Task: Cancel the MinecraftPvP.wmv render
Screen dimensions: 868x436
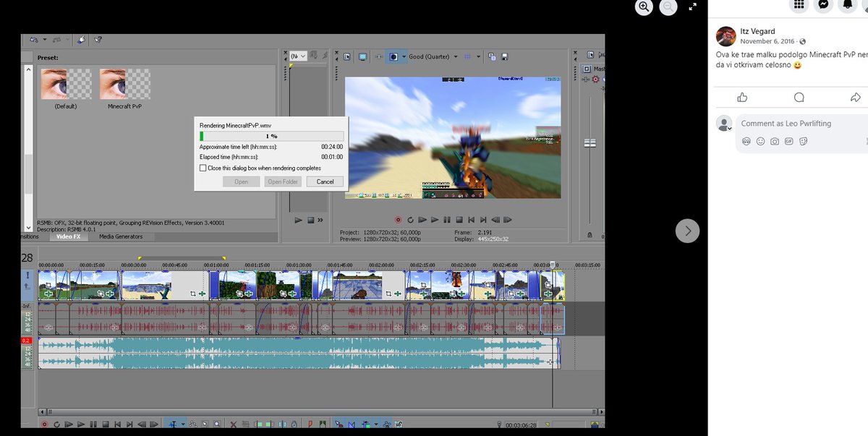Action: (x=325, y=181)
